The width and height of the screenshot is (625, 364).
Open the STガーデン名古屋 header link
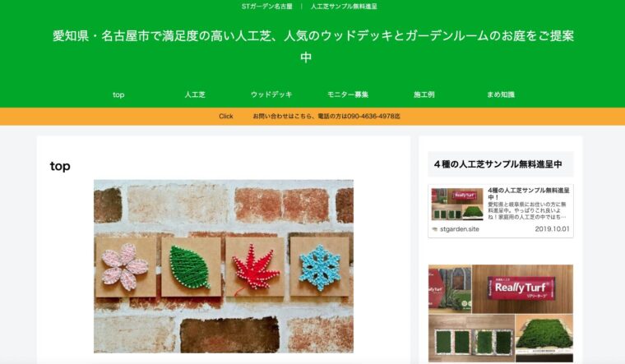point(266,7)
